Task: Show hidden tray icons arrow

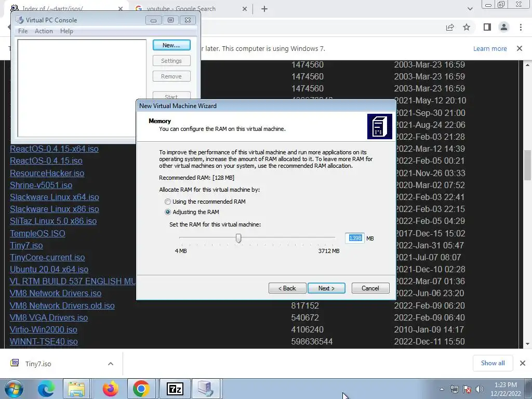Action: [x=442, y=390]
